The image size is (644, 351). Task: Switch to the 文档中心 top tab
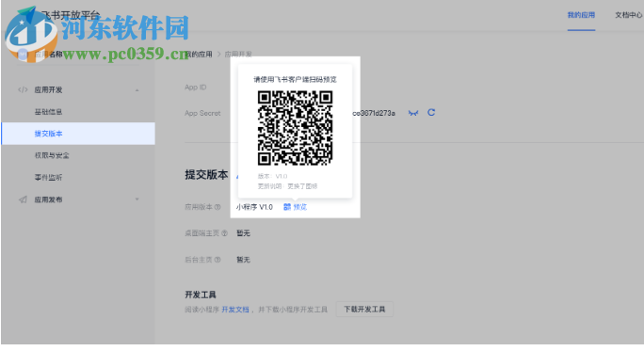628,15
